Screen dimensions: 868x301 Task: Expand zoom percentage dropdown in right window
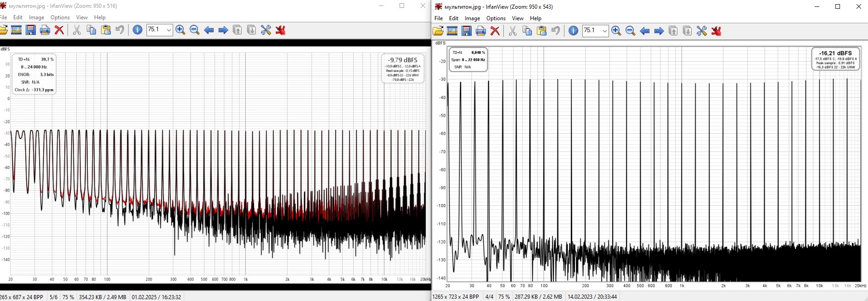pyautogui.click(x=604, y=31)
